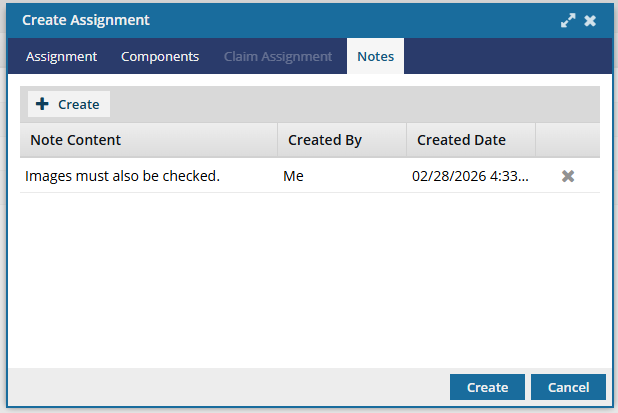Image resolution: width=618 pixels, height=413 pixels.
Task: Click the 'Me' cell in Created By
Action: click(x=293, y=176)
